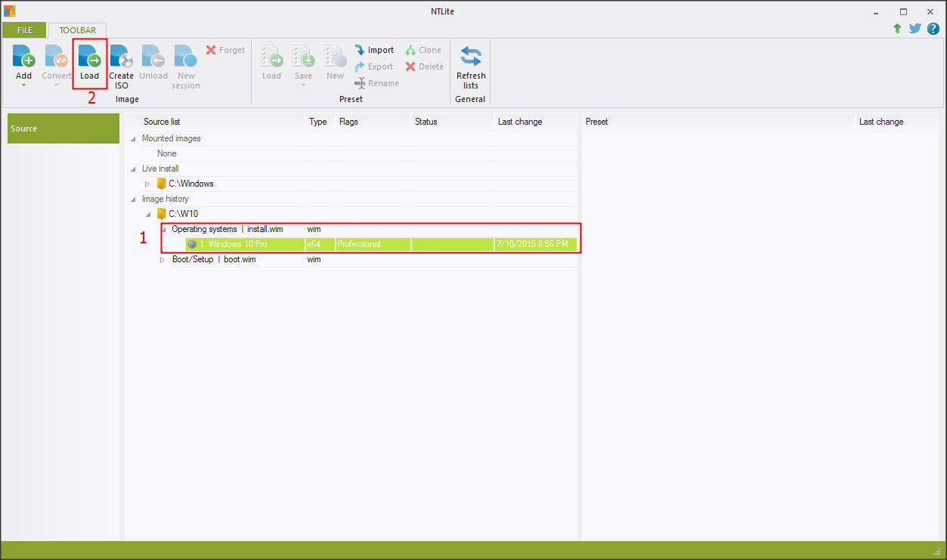The width and height of the screenshot is (947, 560).
Task: Click the green update arrow icon
Action: coord(897,29)
